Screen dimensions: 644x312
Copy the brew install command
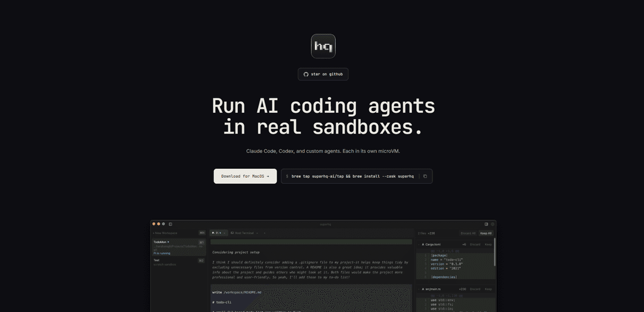click(425, 176)
